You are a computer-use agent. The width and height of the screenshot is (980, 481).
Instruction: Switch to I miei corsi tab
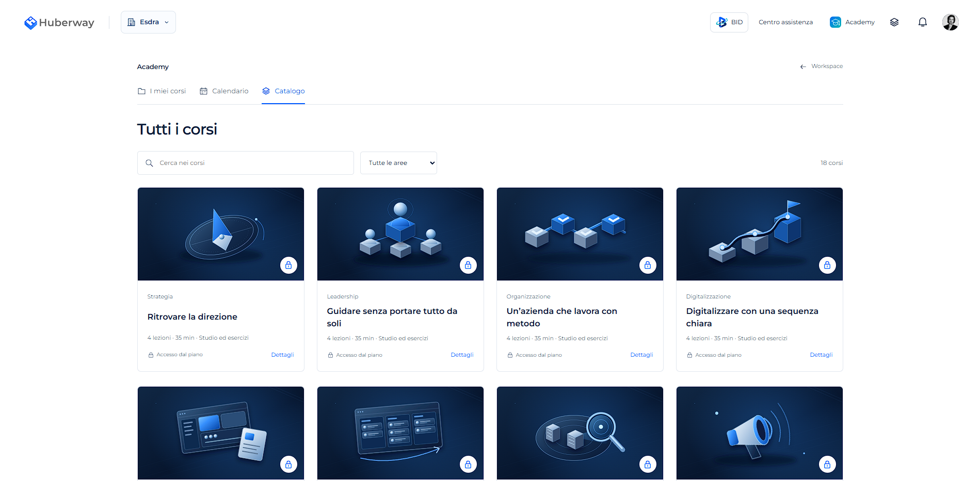162,91
